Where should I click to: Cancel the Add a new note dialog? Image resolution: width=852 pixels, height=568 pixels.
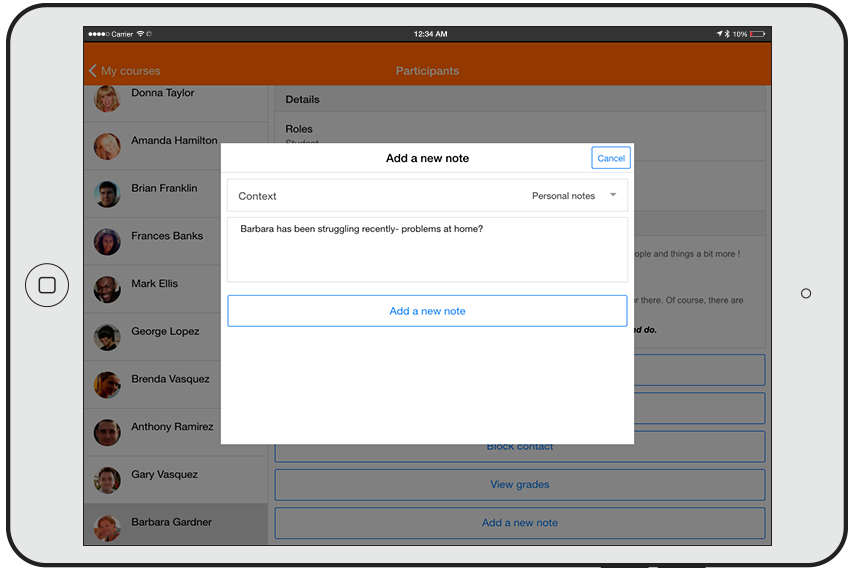[610, 158]
